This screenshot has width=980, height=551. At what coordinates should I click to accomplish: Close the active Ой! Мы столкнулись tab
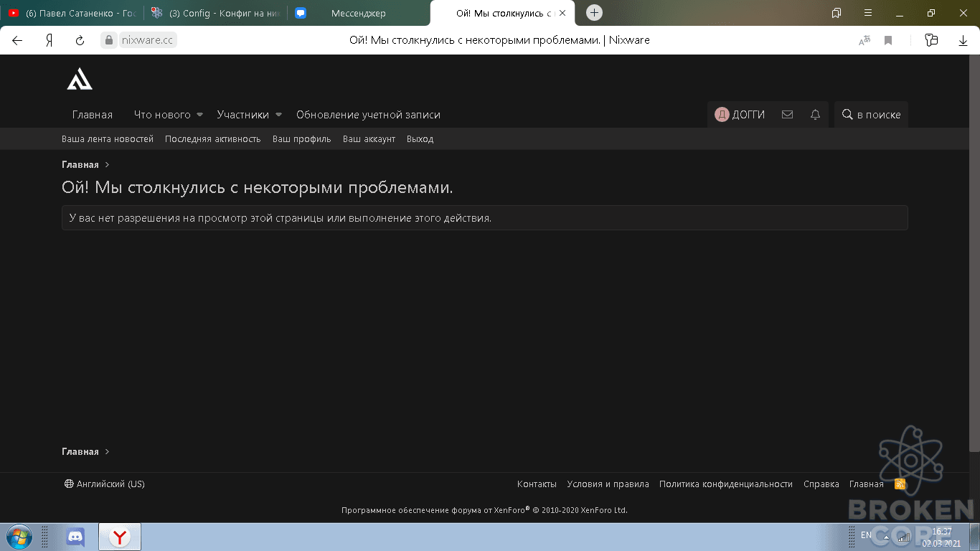562,13
